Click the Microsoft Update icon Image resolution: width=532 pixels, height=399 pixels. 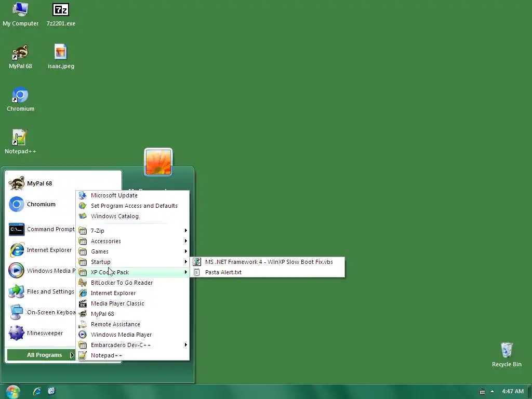(x=83, y=195)
